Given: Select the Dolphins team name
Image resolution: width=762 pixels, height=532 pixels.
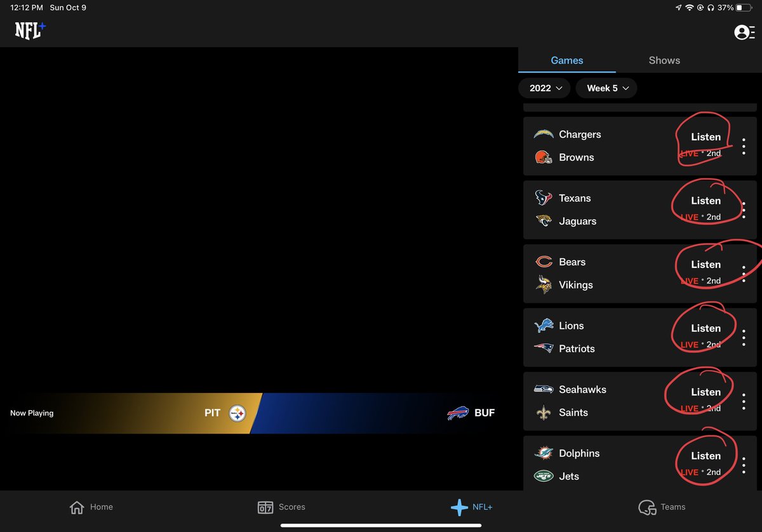Looking at the screenshot, I should tap(579, 453).
